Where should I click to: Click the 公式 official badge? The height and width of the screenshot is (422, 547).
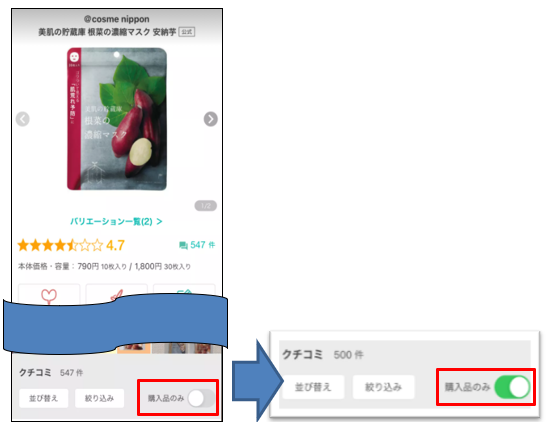187,32
